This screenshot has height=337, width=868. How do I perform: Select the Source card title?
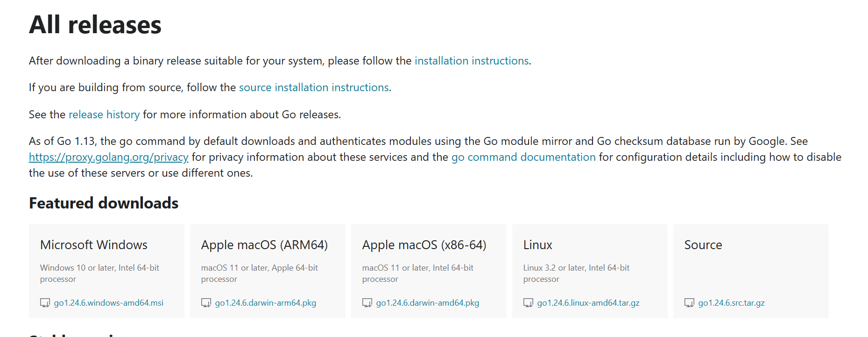tap(703, 245)
